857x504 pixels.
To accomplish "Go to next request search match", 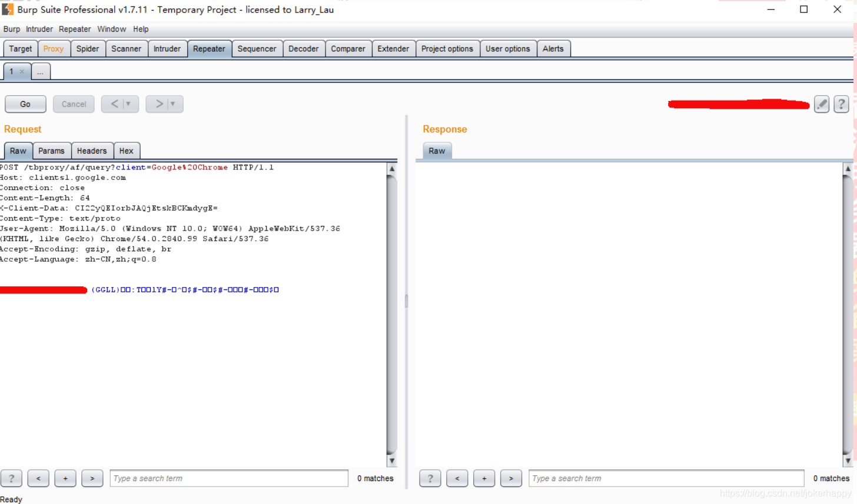I will tap(92, 479).
